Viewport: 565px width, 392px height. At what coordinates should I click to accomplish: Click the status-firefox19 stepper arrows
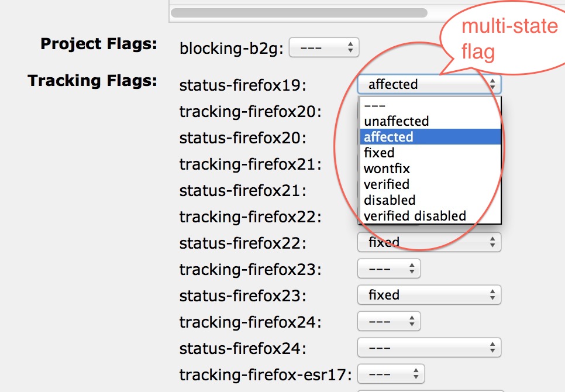click(x=492, y=84)
